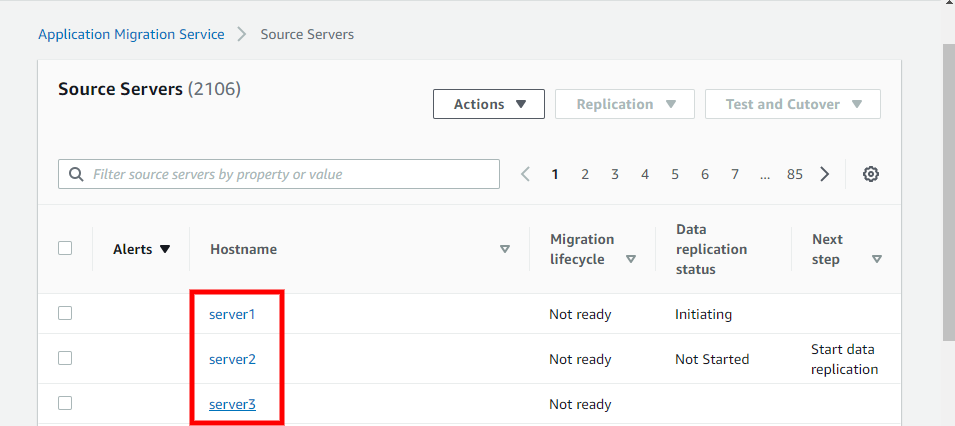Open the Test and Cutover dropdown

793,104
